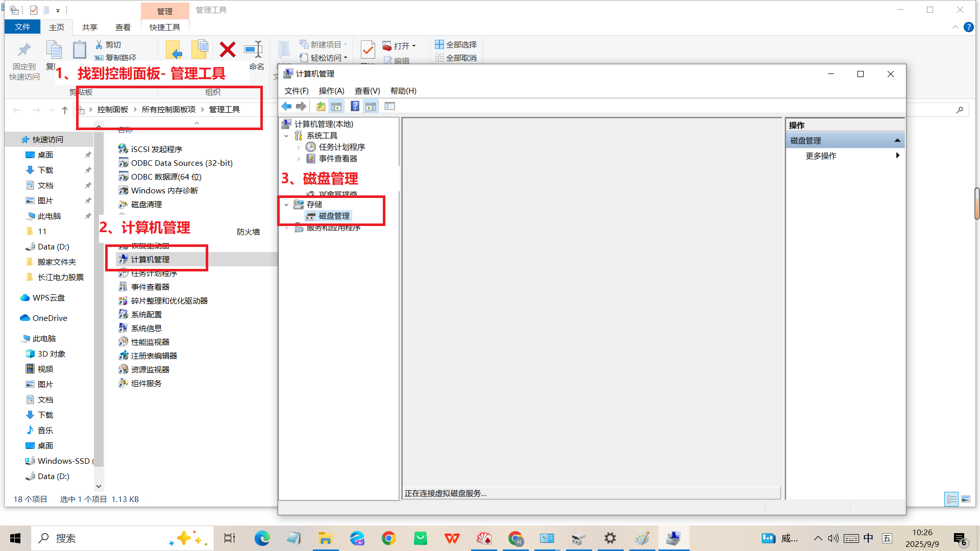Click the red delete X icon in ribbon
This screenshot has width=980, height=551.
(x=227, y=49)
